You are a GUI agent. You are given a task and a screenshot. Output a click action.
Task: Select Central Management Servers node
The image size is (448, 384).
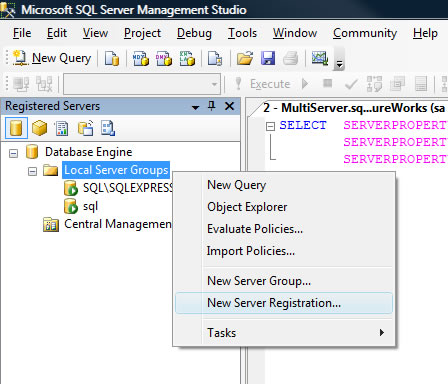click(x=117, y=224)
